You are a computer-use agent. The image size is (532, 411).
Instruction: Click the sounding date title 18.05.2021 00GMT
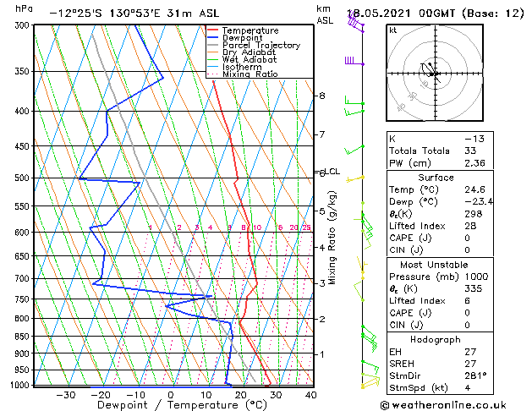(x=402, y=14)
